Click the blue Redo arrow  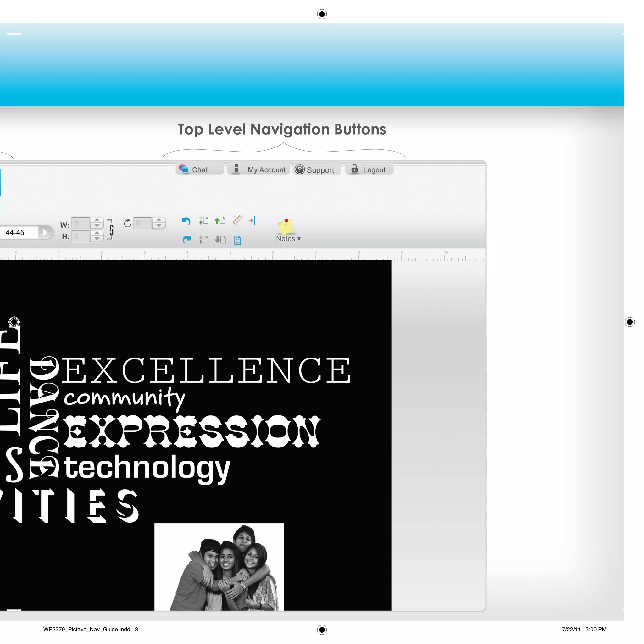[x=187, y=239]
